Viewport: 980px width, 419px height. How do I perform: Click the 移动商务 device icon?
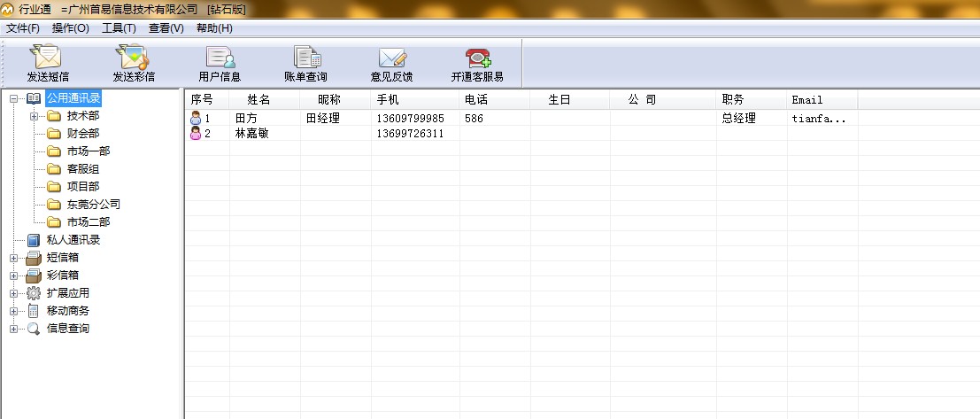pos(34,311)
